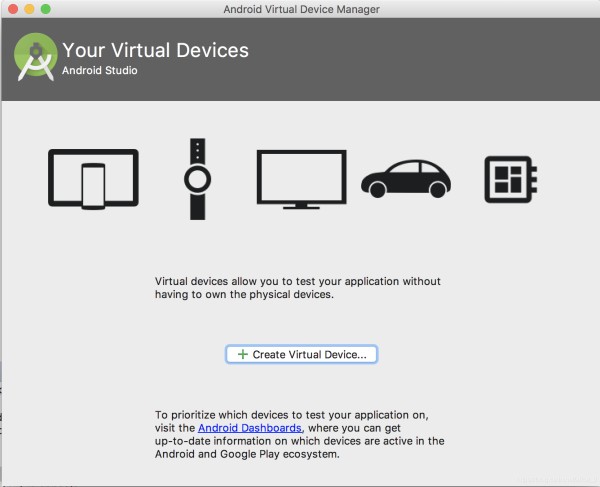
Task: Click the Android Studio subtitle text
Action: (x=99, y=70)
